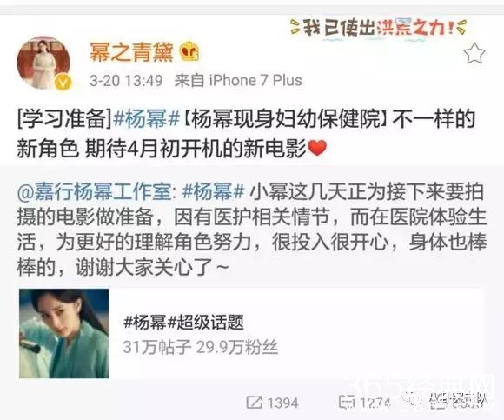Click the 3-20 13:49 timestamp
Screen dimensions: 504x420
[x=126, y=80]
